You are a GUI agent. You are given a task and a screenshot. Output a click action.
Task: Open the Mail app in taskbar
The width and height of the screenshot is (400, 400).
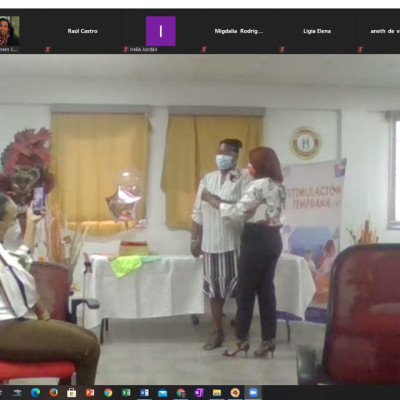[162, 392]
